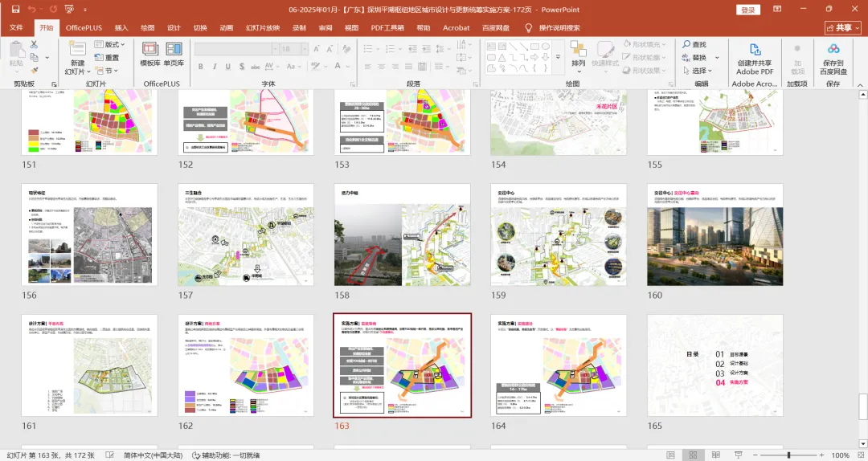
Task: Toggle left text alignment button
Action: pyautogui.click(x=368, y=67)
